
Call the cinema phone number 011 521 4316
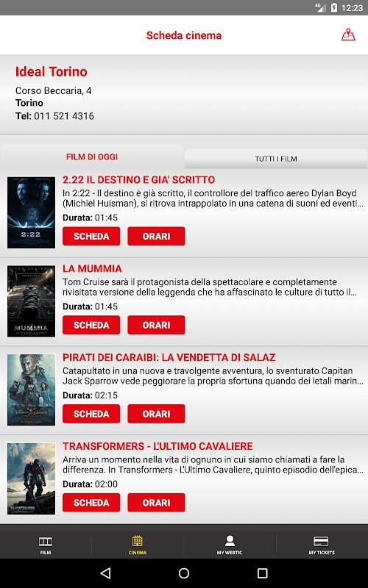64,116
